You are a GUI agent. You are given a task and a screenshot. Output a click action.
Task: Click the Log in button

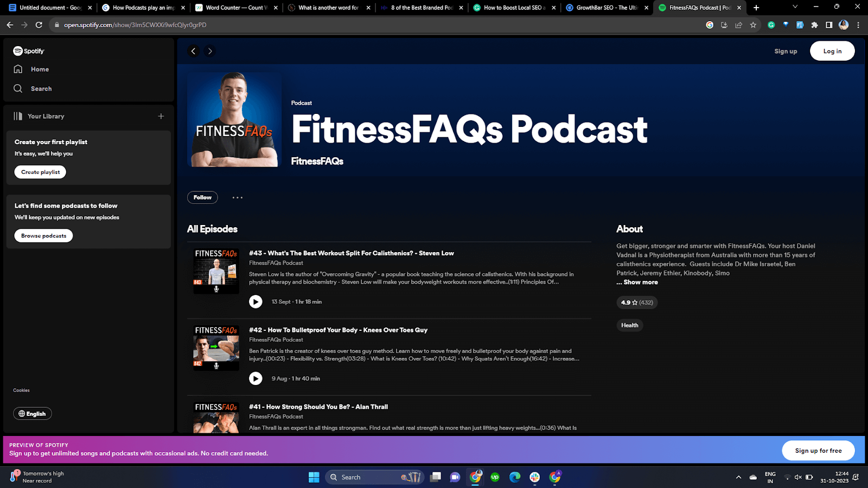832,51
